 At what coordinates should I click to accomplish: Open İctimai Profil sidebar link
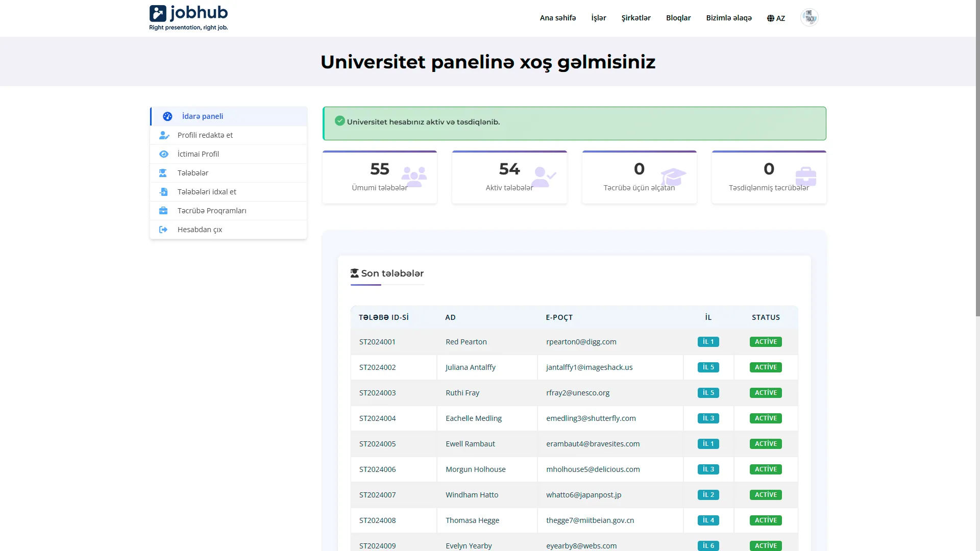(229, 154)
